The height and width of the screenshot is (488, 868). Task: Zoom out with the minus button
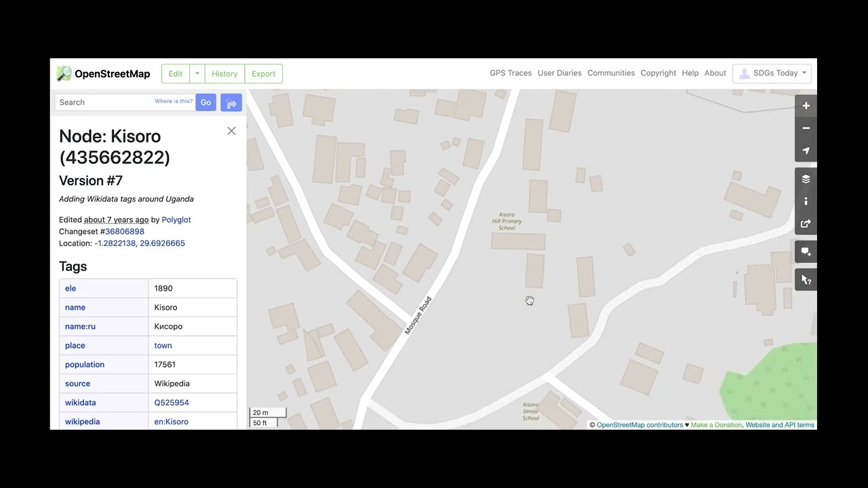click(806, 128)
